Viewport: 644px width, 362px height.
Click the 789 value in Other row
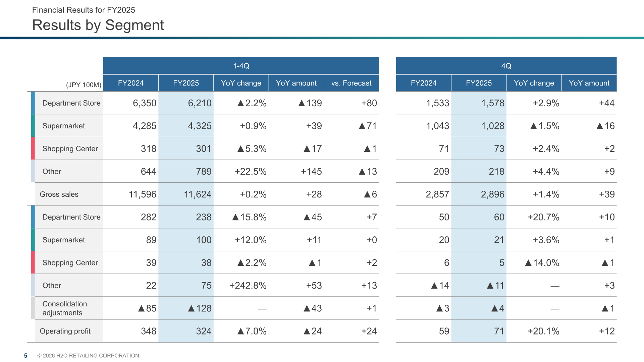click(204, 172)
